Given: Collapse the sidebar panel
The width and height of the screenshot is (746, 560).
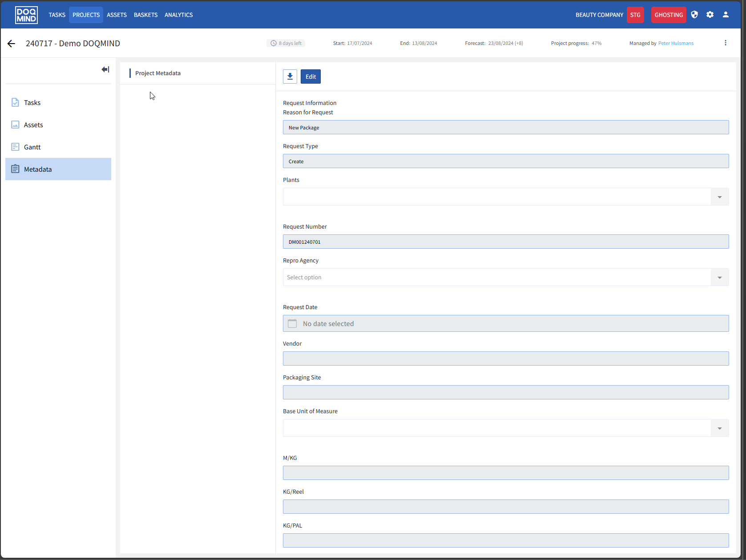Looking at the screenshot, I should pos(105,69).
